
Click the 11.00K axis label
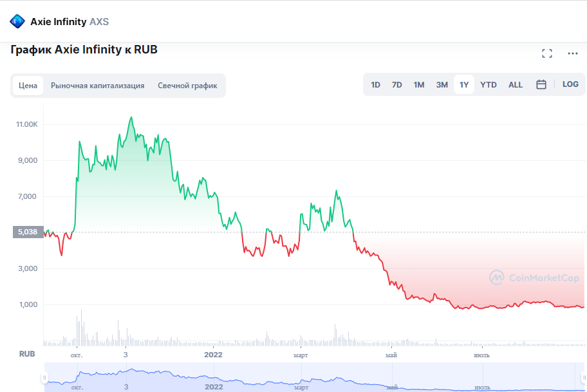click(x=27, y=124)
